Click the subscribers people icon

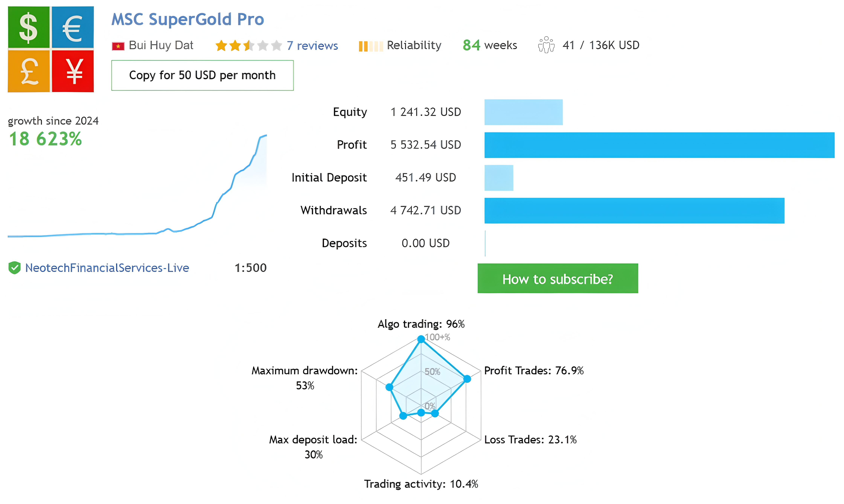(x=546, y=45)
